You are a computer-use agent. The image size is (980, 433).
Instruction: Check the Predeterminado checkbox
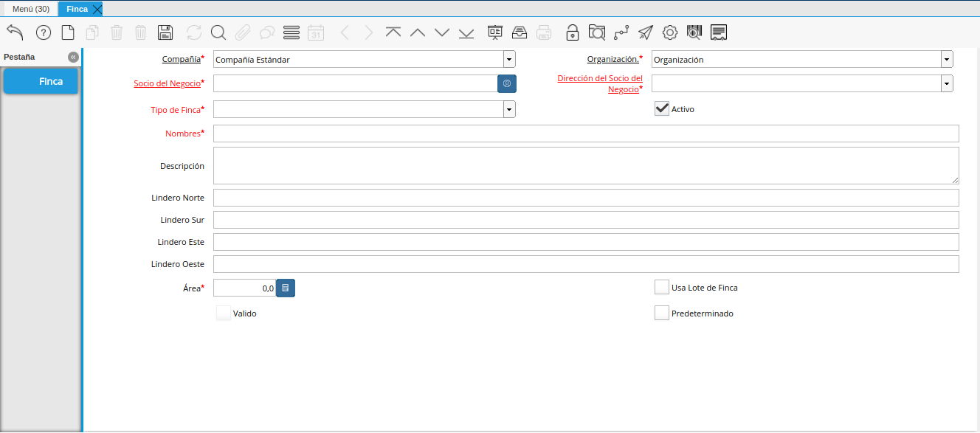[x=662, y=314]
